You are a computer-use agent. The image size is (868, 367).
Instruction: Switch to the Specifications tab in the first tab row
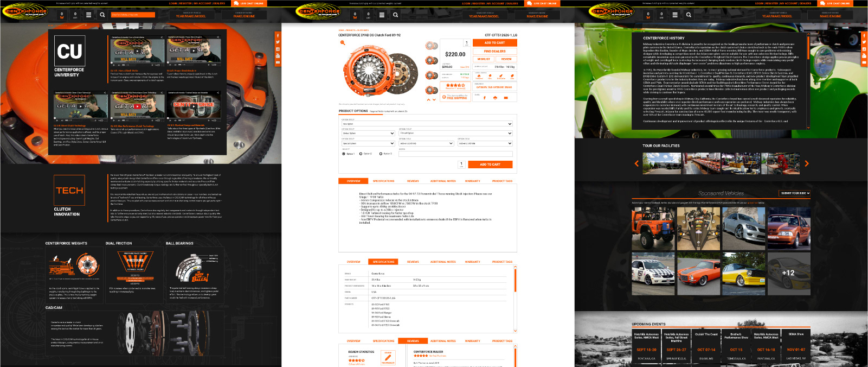pos(383,181)
